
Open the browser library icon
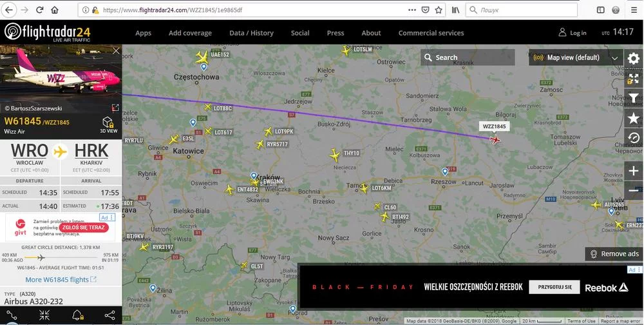pyautogui.click(x=455, y=10)
